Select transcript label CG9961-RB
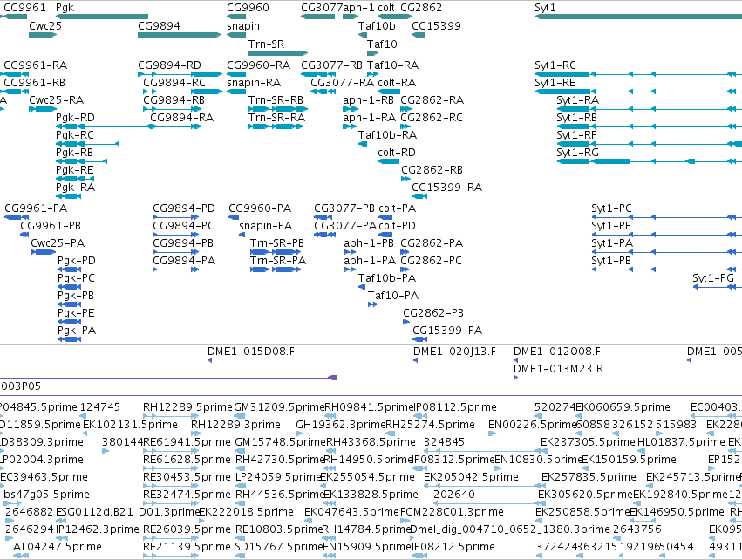The width and height of the screenshot is (742, 560). pyautogui.click(x=35, y=83)
